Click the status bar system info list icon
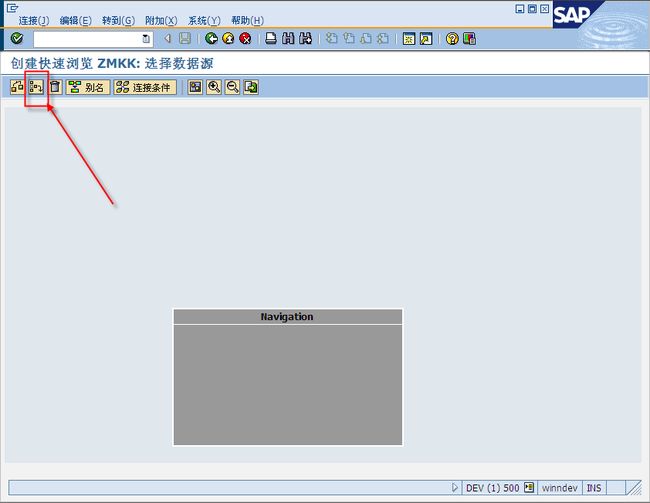Image resolution: width=650 pixels, height=503 pixels. [x=529, y=487]
